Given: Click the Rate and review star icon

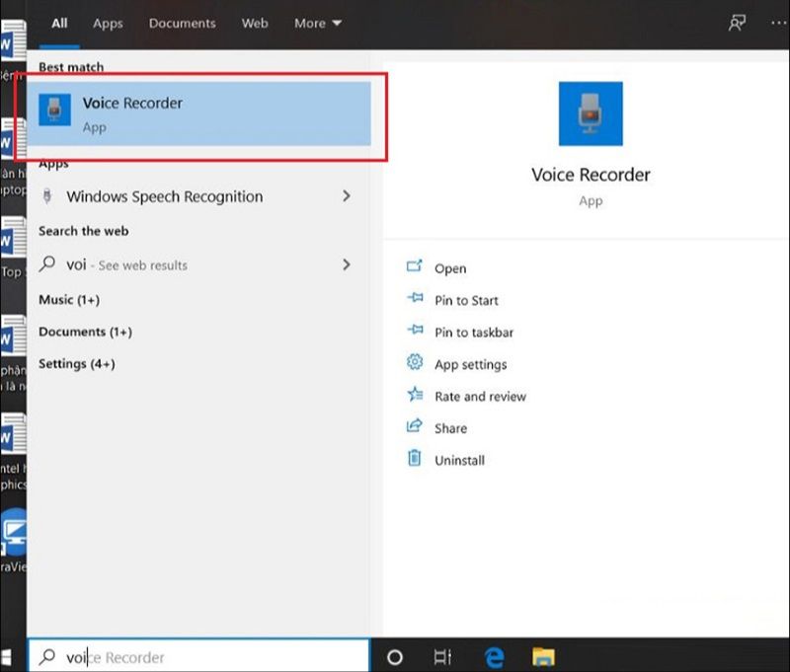Looking at the screenshot, I should pos(415,396).
